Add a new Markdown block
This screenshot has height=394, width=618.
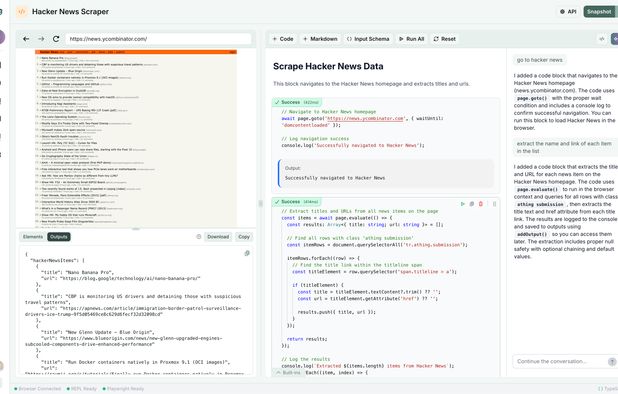click(x=320, y=39)
